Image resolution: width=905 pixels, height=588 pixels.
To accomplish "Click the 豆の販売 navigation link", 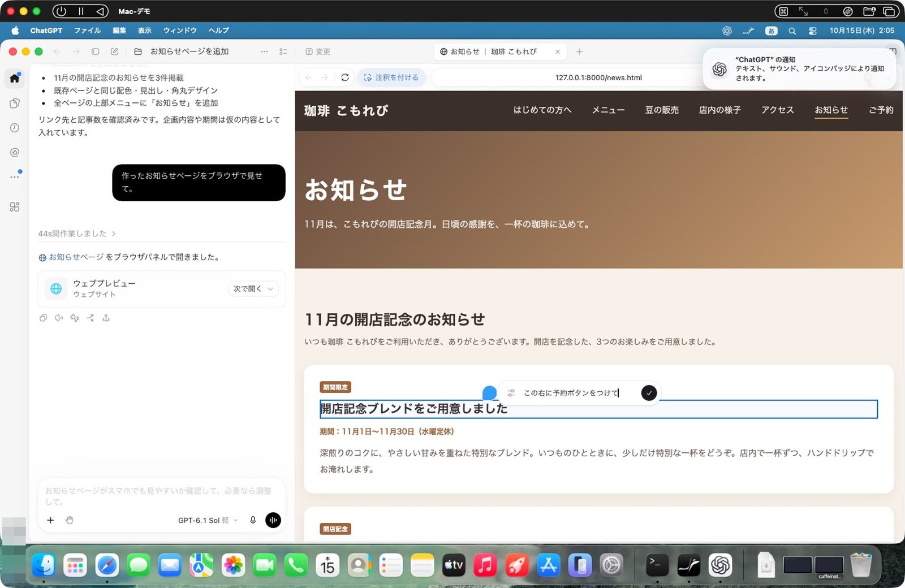I will coord(662,110).
